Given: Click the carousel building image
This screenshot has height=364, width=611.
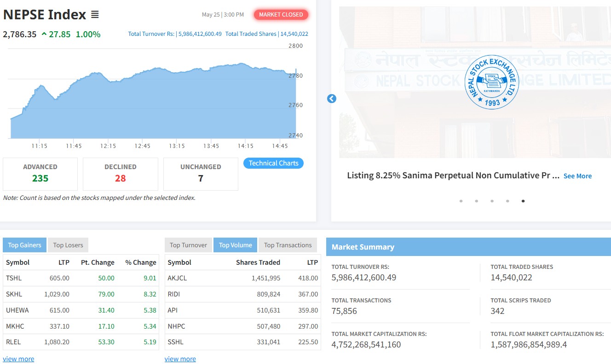Looking at the screenshot, I should [475, 82].
